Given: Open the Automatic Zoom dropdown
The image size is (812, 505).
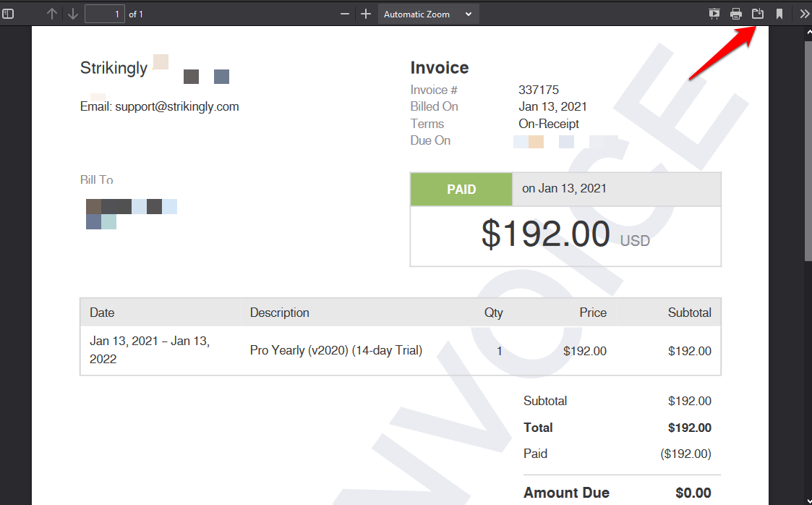Looking at the screenshot, I should 428,14.
